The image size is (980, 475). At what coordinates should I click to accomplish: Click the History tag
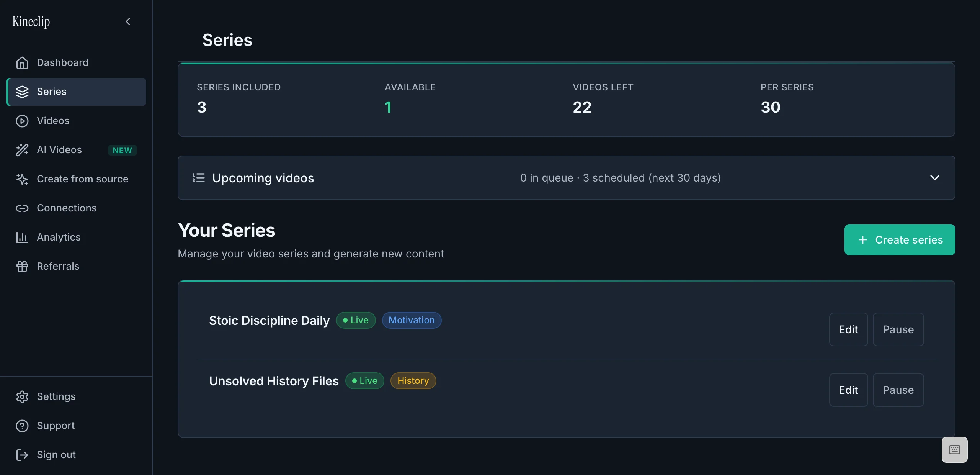[413, 381]
